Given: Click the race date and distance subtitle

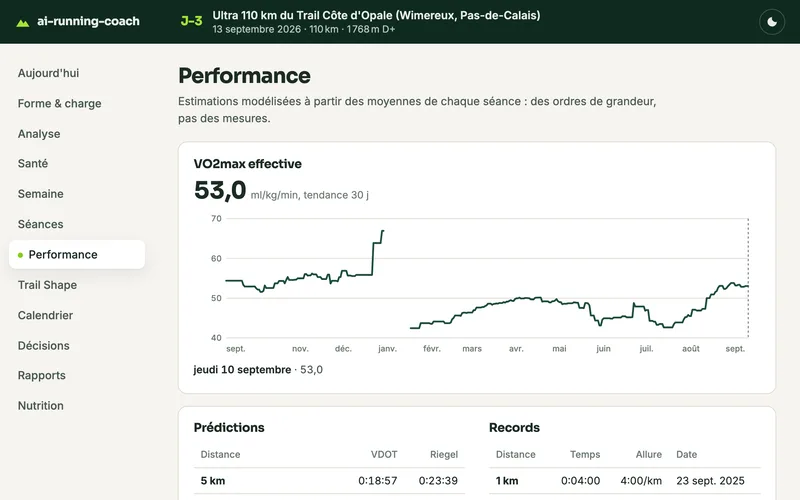Looking at the screenshot, I should [304, 29].
